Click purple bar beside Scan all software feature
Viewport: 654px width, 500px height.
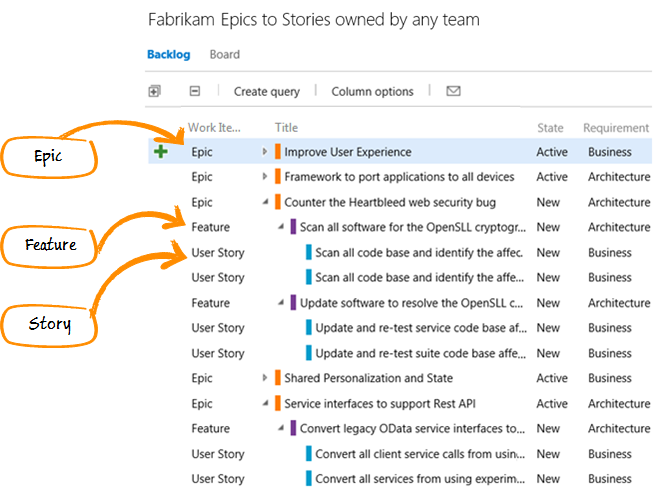293,227
